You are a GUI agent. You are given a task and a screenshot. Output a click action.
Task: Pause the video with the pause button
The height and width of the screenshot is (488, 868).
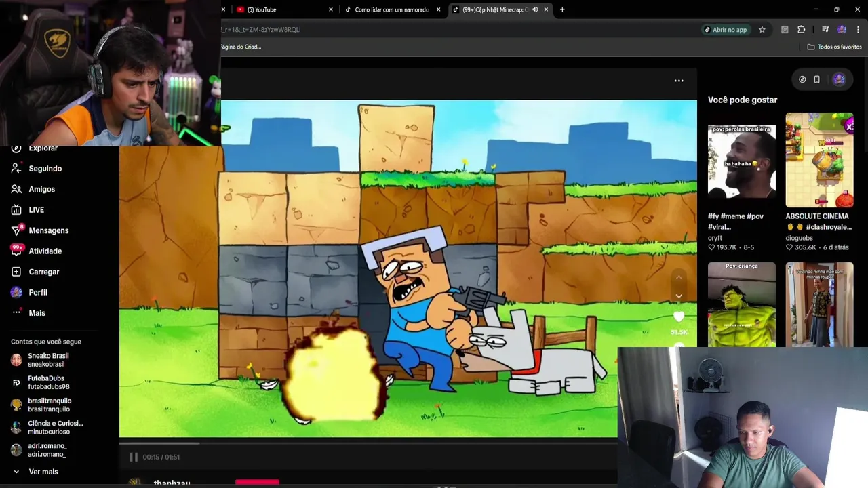coord(134,457)
